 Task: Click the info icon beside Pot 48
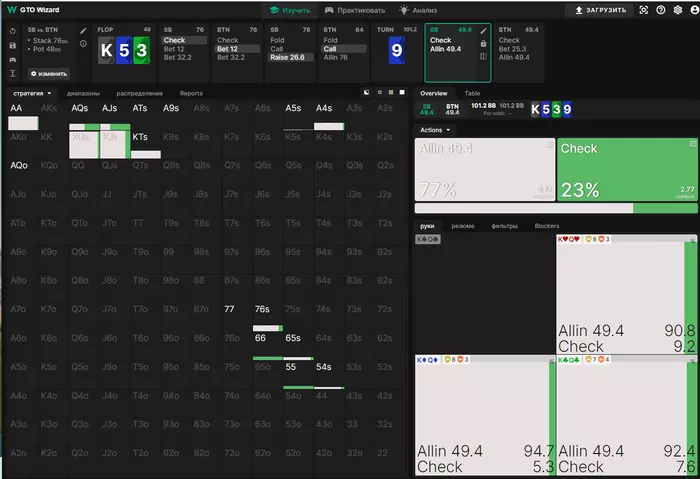pos(83,44)
